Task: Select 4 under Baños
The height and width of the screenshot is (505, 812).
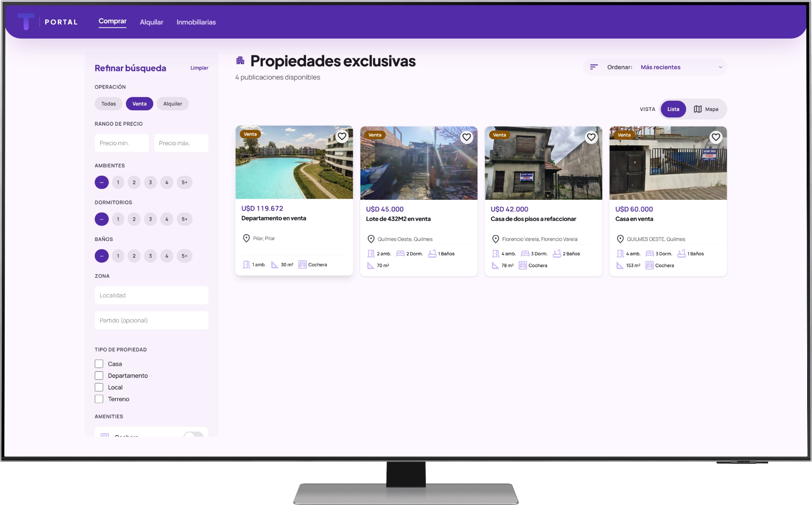Action: (167, 256)
